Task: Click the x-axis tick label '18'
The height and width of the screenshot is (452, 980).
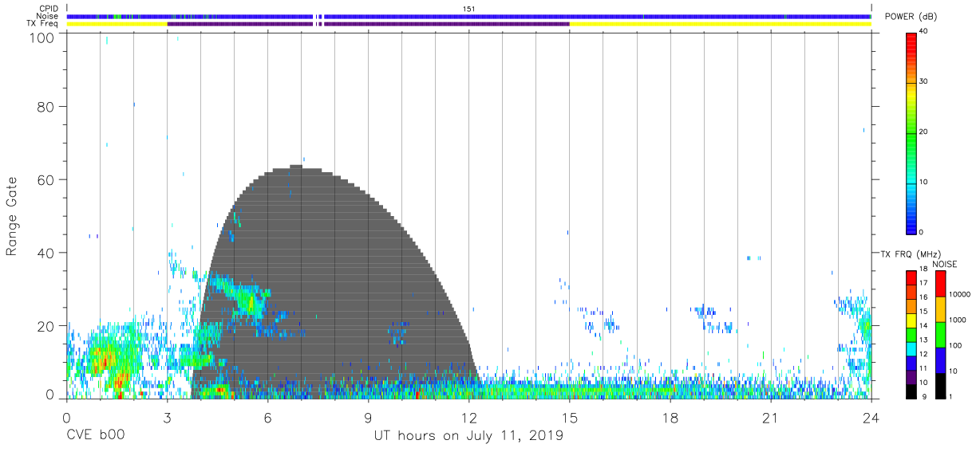Action: (670, 418)
